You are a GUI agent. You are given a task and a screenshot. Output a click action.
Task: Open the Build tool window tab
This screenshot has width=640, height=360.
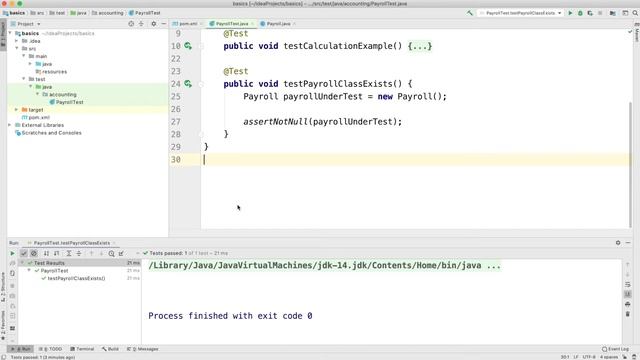(x=110, y=349)
